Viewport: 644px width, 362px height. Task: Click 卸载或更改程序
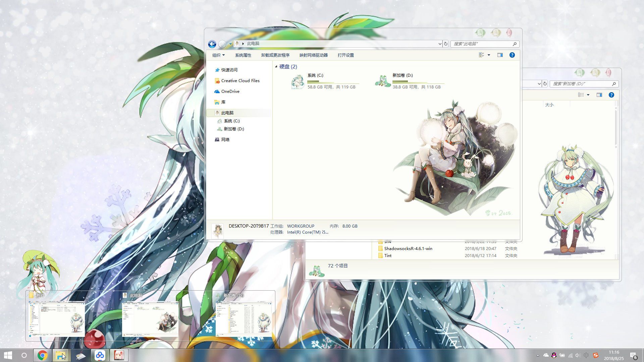(x=275, y=55)
